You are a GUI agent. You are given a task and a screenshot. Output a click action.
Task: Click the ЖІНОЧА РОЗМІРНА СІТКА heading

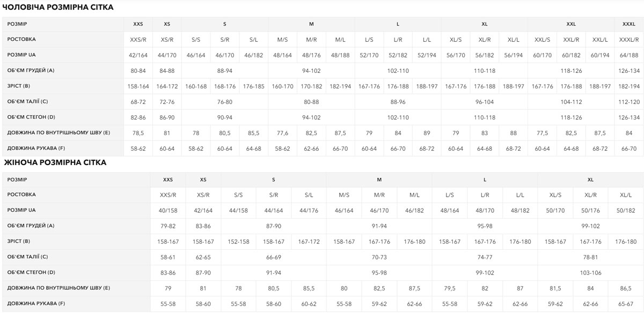coord(54,162)
